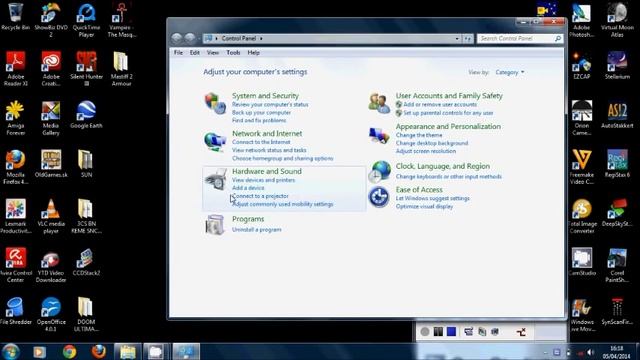Open the View by Category dropdown
Image resolution: width=640 pixels, height=360 pixels.
[510, 72]
